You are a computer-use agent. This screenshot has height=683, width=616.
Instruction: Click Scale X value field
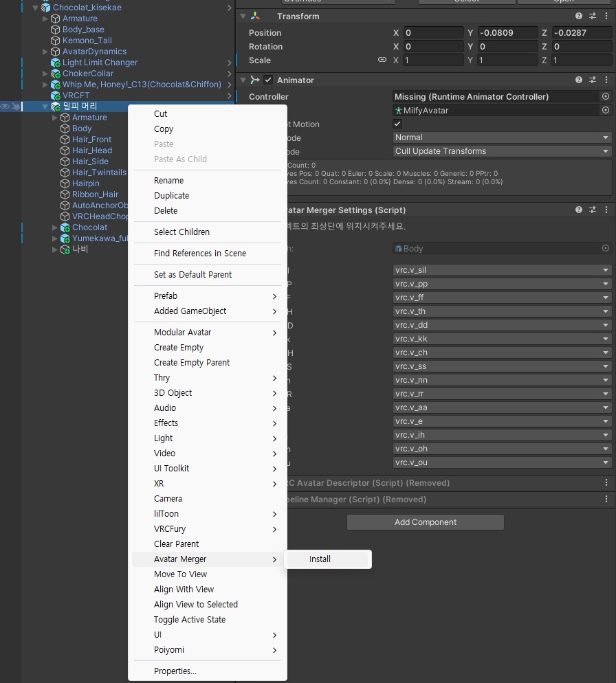(433, 60)
